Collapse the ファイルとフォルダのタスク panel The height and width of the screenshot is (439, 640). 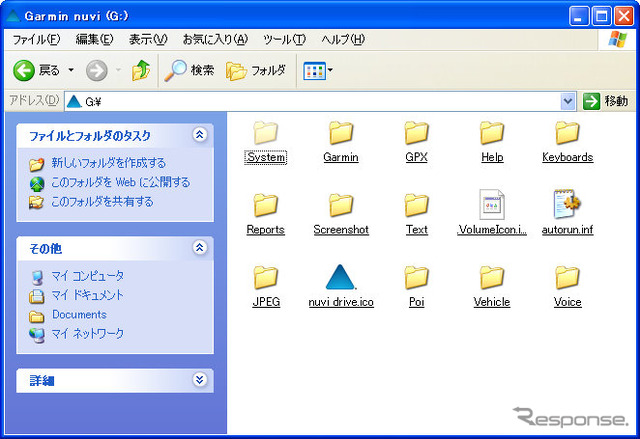click(200, 135)
